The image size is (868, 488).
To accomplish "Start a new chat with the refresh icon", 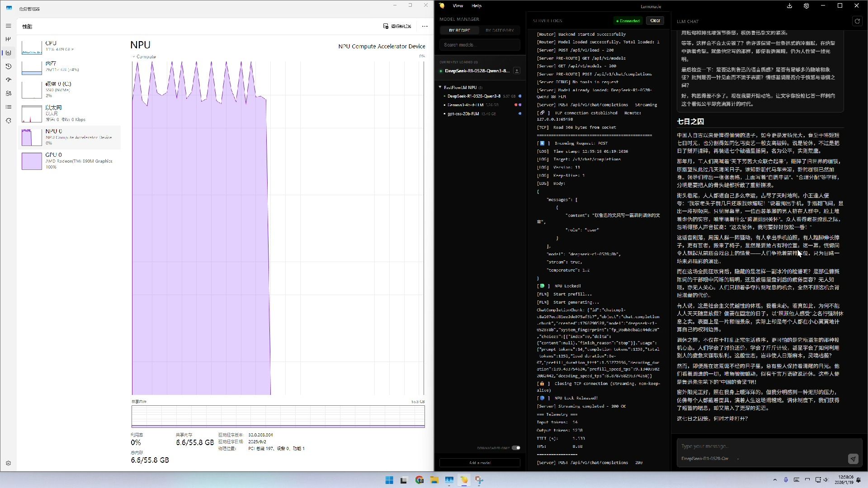I will pos(857,21).
